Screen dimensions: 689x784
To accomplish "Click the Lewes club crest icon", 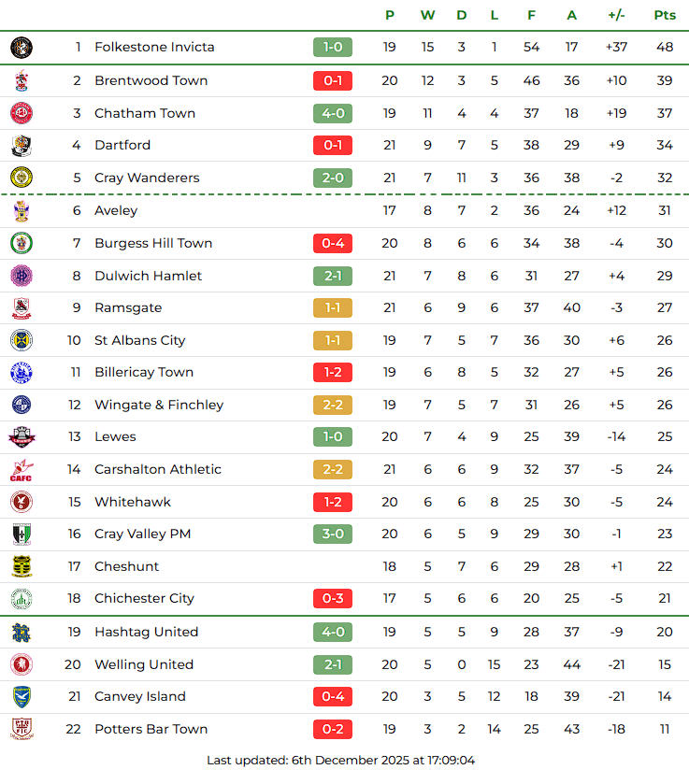I will [21, 436].
